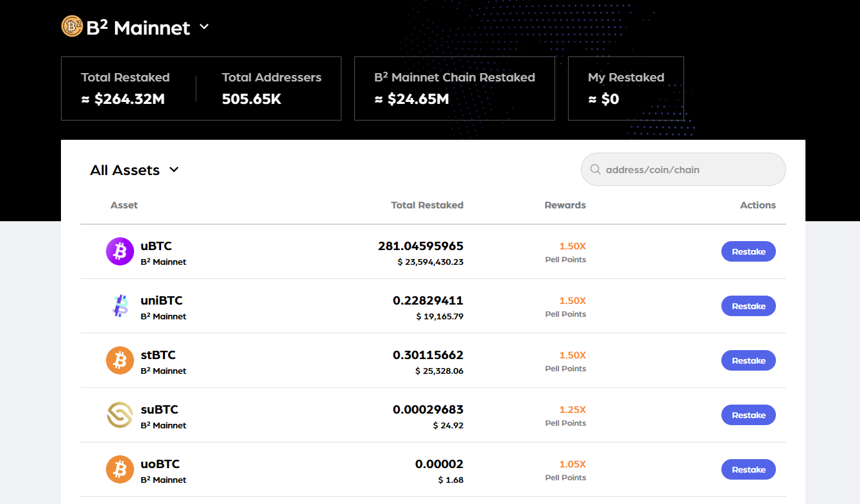Click the My Restaked ≈ $0 value
Image resolution: width=860 pixels, height=504 pixels.
[603, 99]
